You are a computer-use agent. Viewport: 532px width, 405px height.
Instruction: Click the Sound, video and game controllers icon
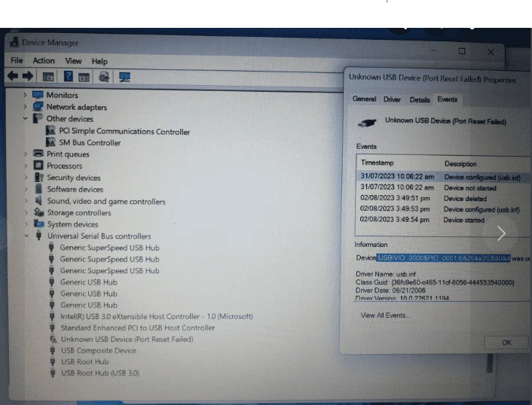[x=38, y=201]
